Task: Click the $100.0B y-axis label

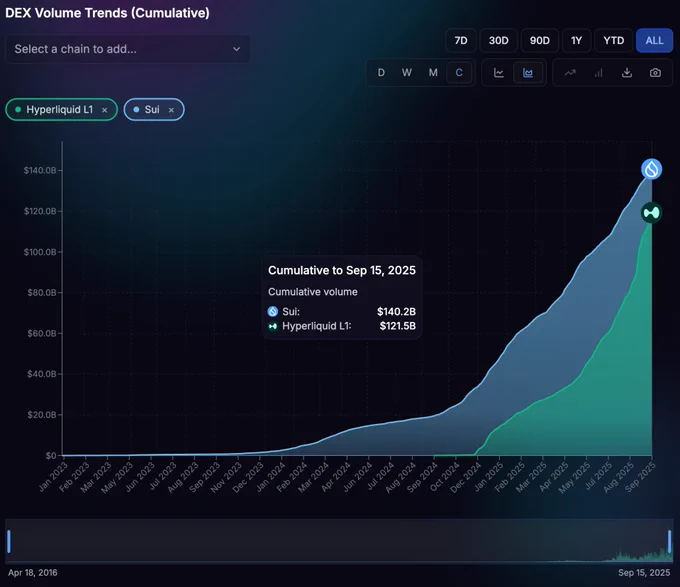Action: (40, 252)
